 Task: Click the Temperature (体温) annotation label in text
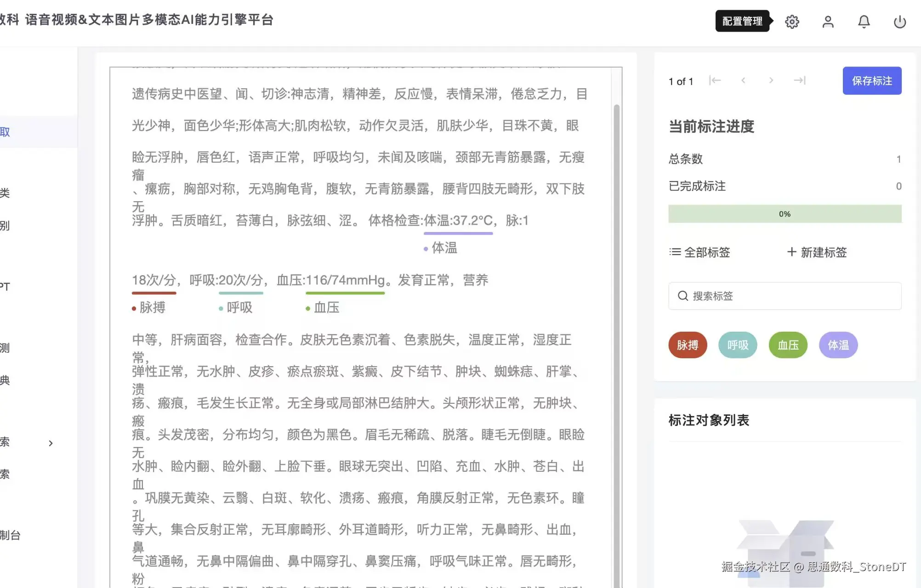[x=443, y=248]
